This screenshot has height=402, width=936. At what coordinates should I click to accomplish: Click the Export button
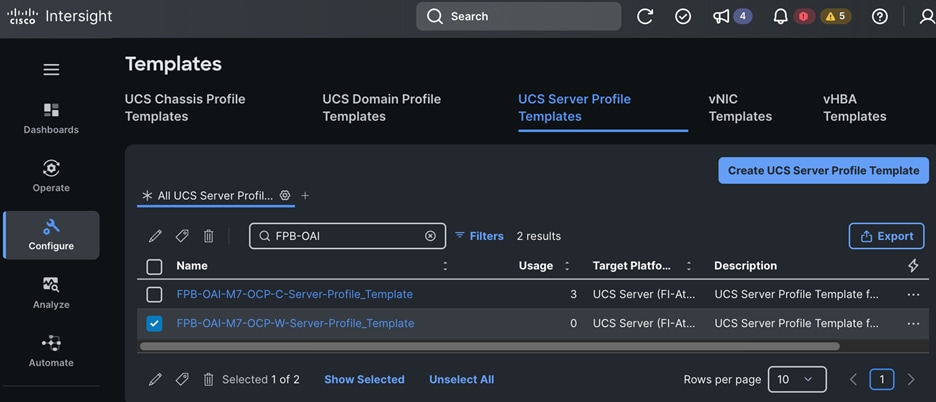(x=886, y=236)
